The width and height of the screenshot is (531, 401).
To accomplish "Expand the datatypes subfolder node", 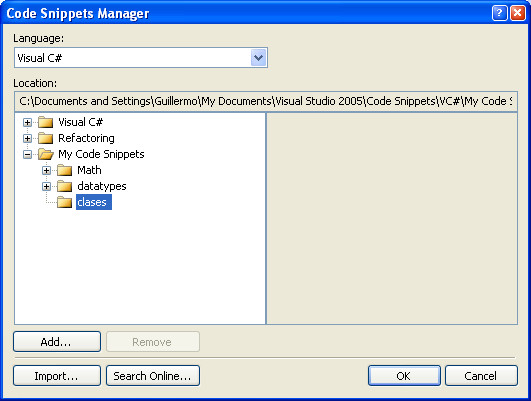I will [x=46, y=186].
